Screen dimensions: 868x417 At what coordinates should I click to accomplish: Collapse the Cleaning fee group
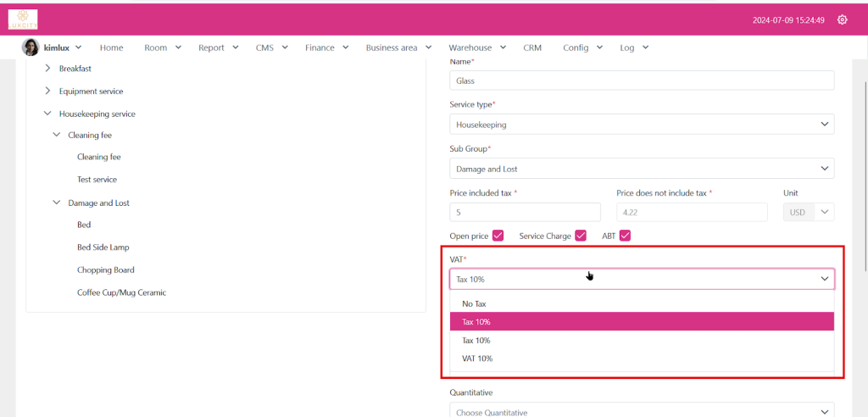coord(57,135)
